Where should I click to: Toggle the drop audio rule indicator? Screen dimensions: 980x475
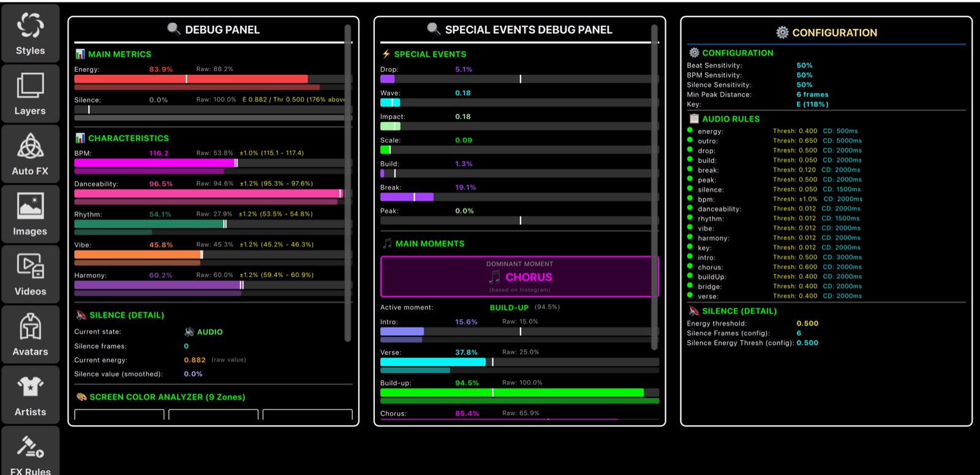(690, 150)
